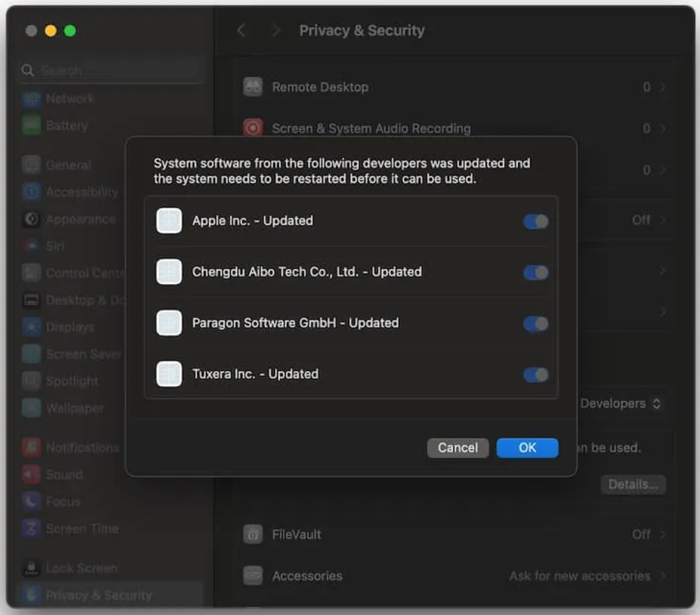
Task: Click the Privacy & Security sidebar icon
Action: coord(32,595)
